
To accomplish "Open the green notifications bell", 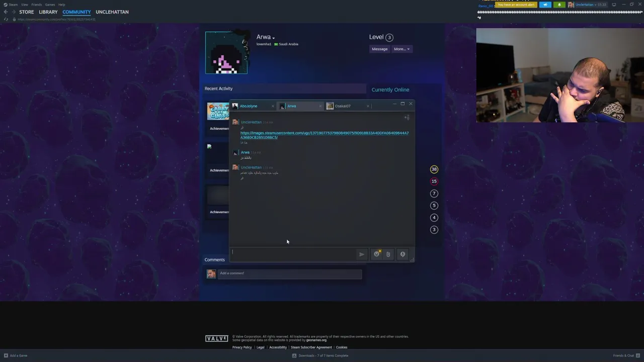I will pos(559,5).
